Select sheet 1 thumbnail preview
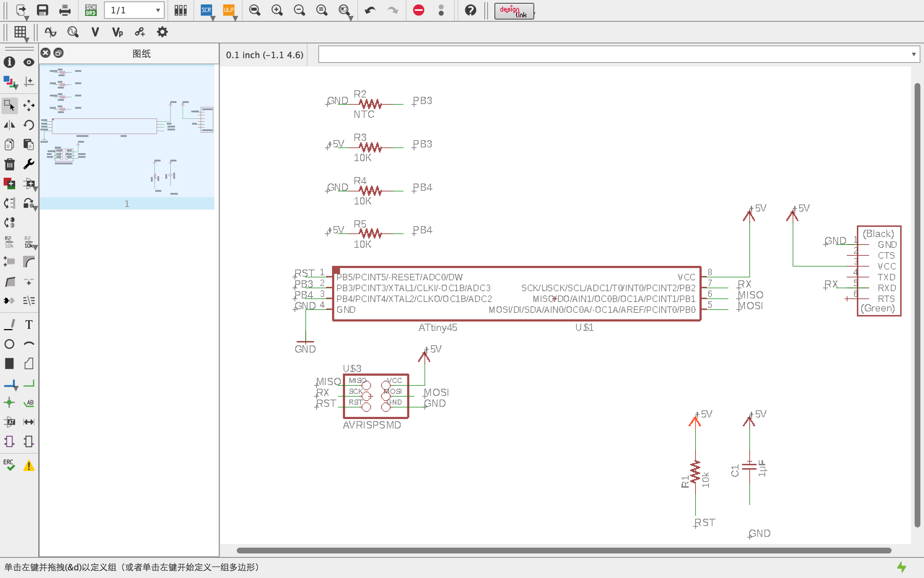Screen dimensions: 924x578 point(127,137)
